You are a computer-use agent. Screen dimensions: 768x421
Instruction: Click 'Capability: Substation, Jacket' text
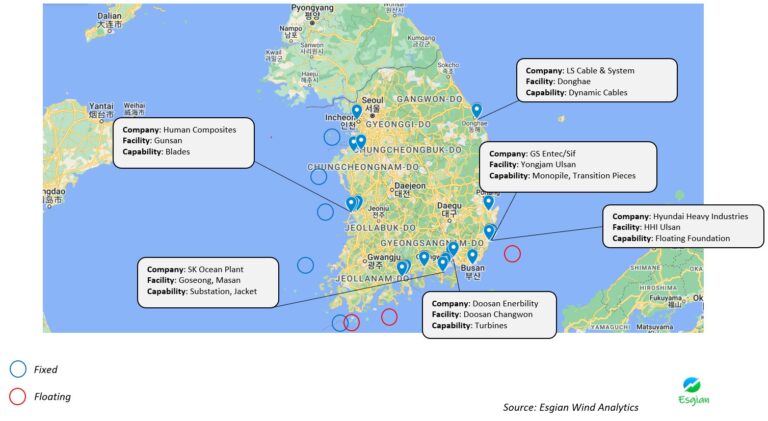(x=202, y=291)
